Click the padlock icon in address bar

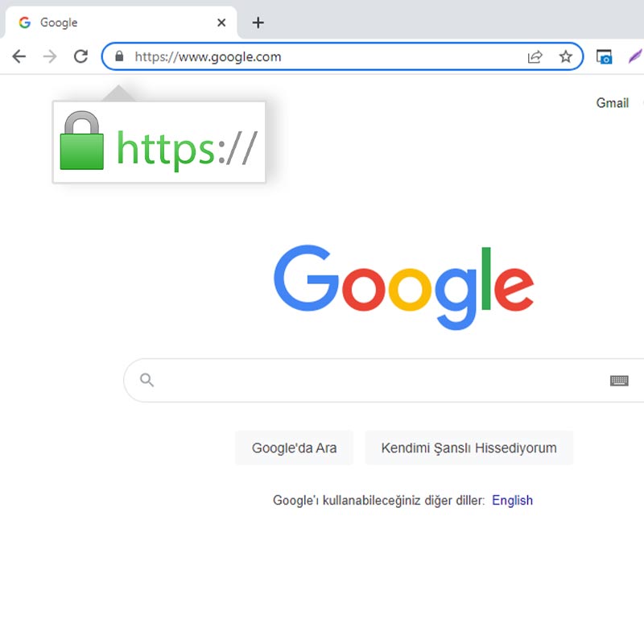click(119, 56)
